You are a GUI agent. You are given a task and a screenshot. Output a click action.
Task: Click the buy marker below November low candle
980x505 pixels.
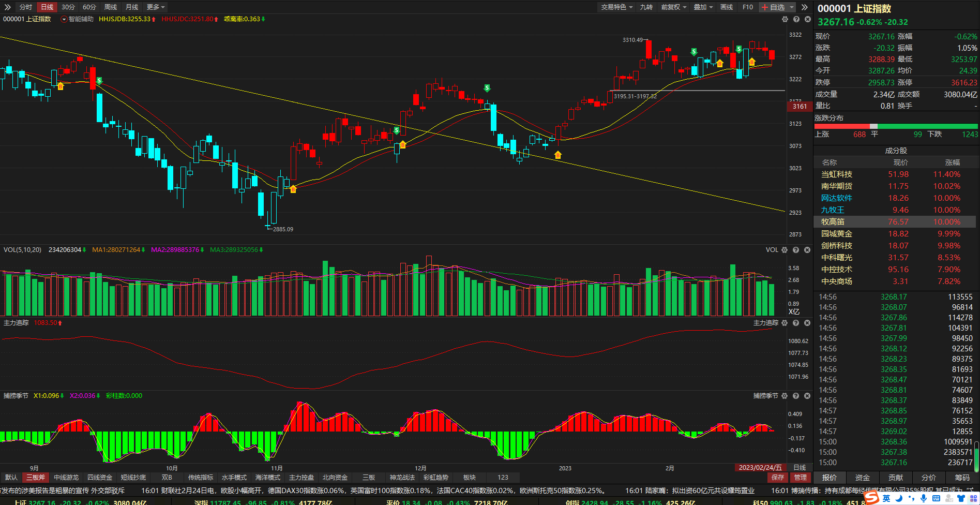(x=293, y=189)
